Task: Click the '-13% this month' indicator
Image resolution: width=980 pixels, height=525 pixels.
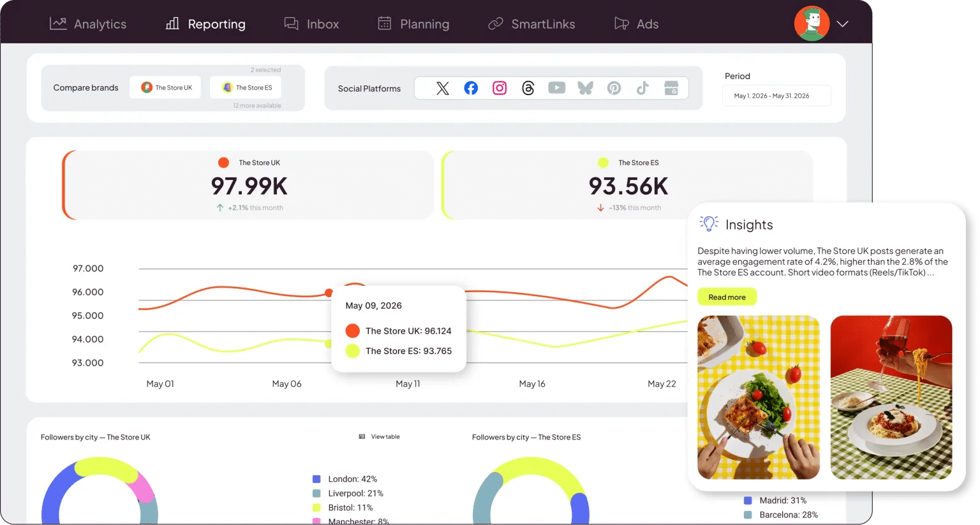Action: 629,208
